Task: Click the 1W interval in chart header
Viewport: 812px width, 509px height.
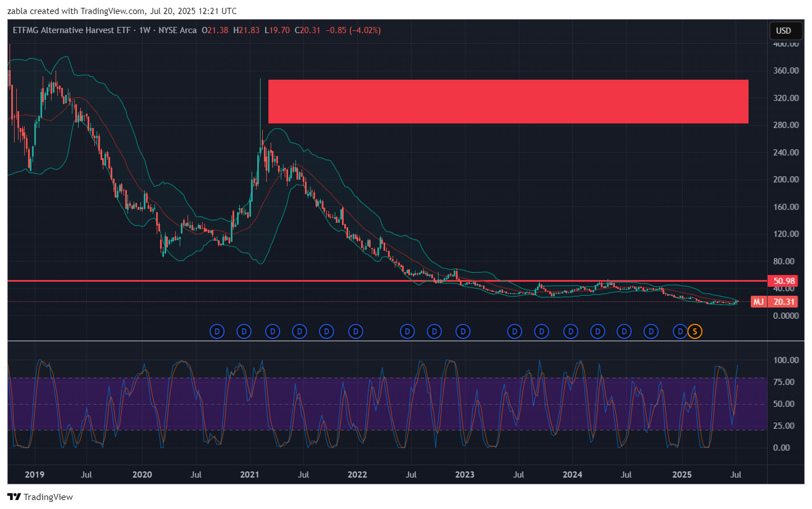Action: click(145, 30)
